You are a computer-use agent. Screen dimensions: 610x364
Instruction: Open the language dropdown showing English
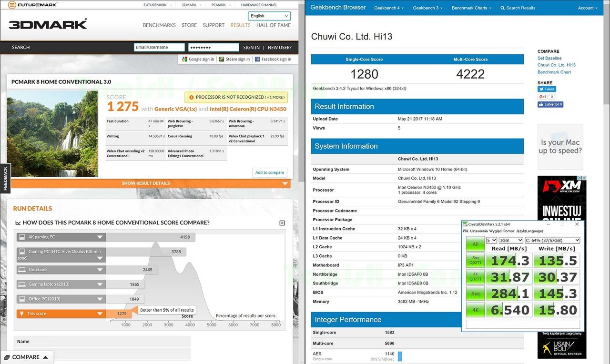pyautogui.click(x=270, y=16)
